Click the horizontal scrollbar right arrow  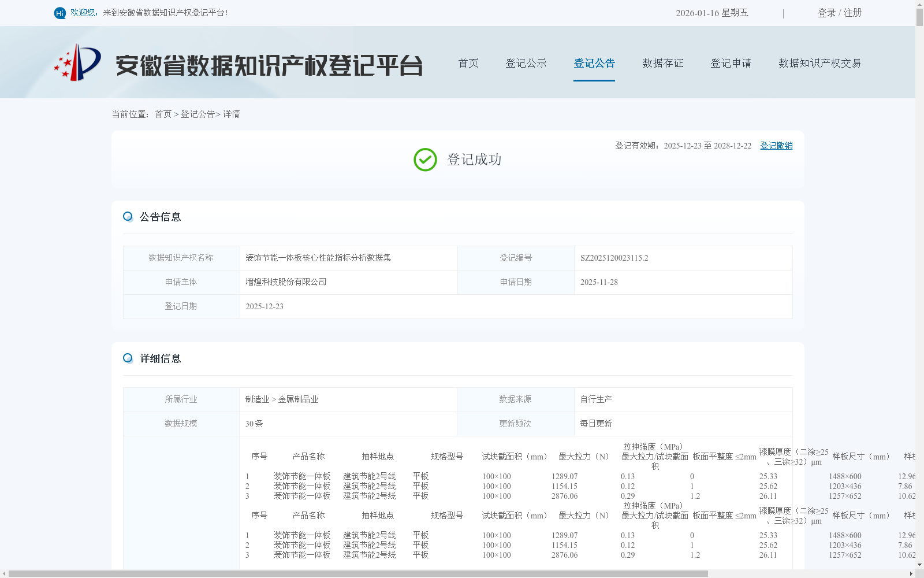coord(911,574)
